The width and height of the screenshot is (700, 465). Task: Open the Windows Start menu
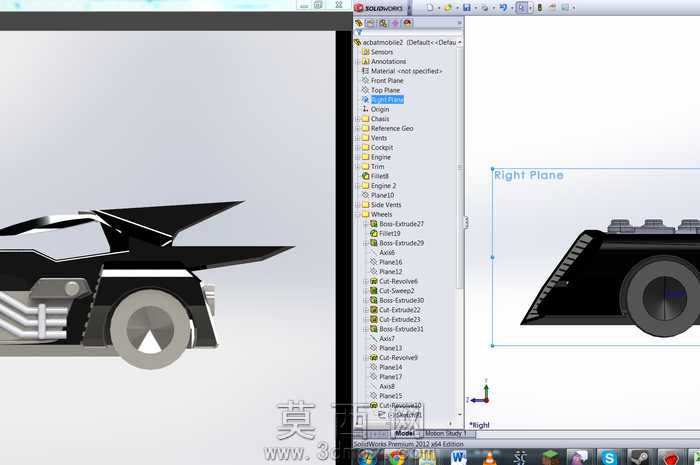coord(366,457)
